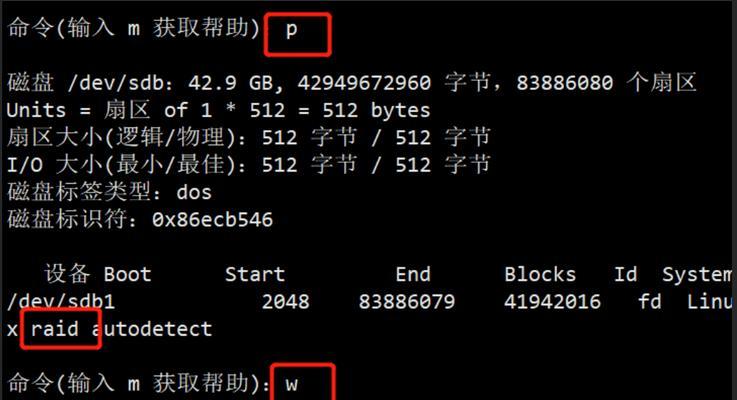Viewport: 737px width, 400px height.
Task: Select the partition id value 'fd'
Action: click(x=650, y=301)
